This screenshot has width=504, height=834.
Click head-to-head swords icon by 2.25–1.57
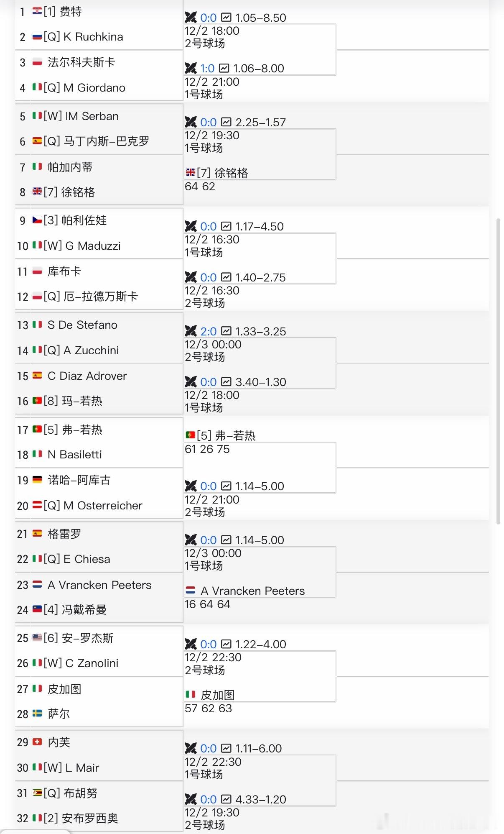click(x=191, y=122)
